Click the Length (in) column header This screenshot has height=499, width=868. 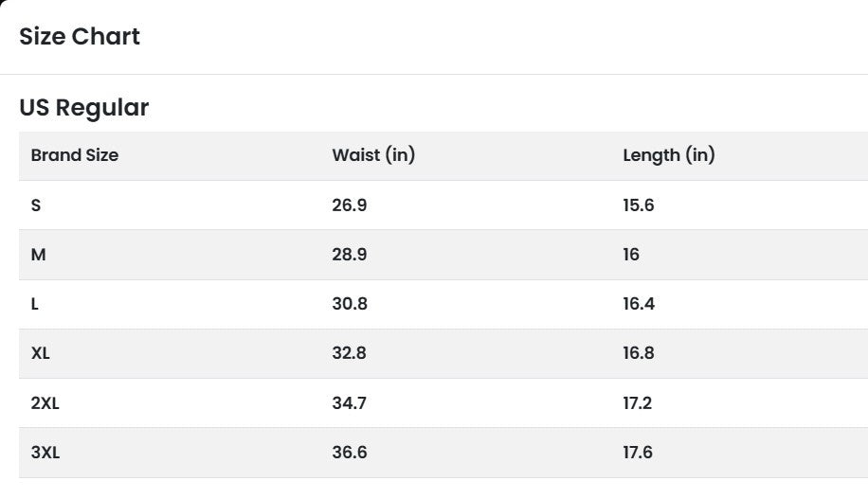coord(668,155)
